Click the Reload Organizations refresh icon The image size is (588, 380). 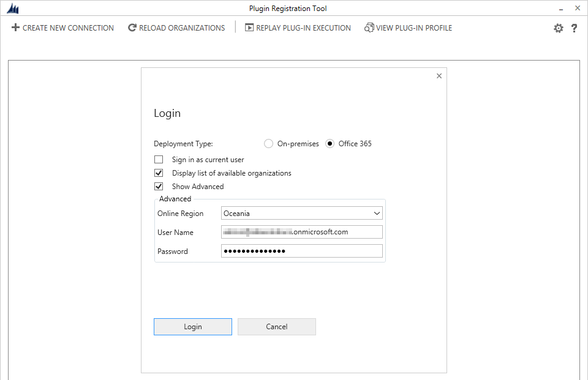(x=132, y=28)
